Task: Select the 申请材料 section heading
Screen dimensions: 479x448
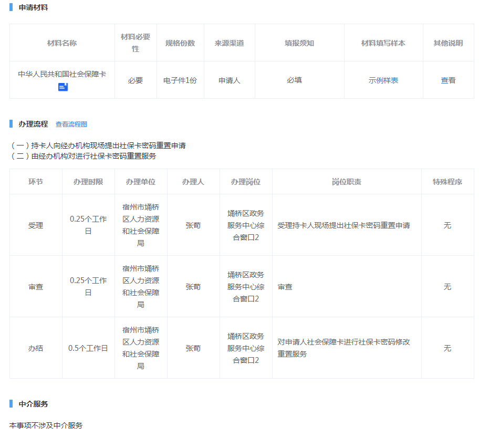Action: [33, 7]
